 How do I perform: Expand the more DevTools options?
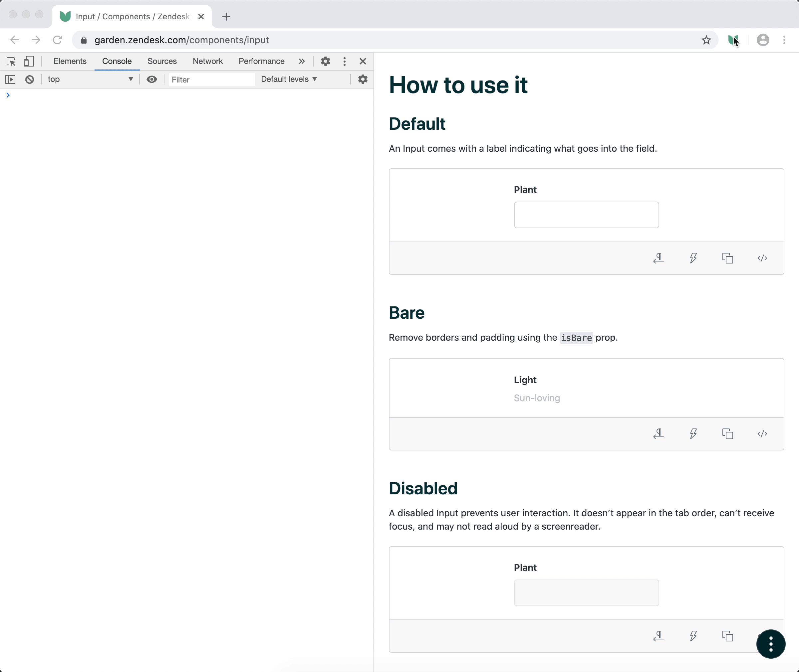(344, 61)
